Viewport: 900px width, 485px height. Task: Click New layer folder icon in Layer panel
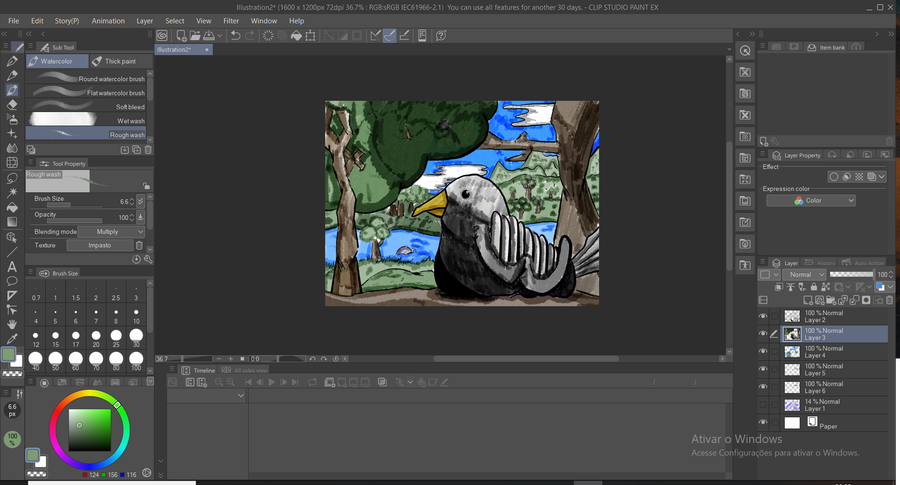point(831,300)
